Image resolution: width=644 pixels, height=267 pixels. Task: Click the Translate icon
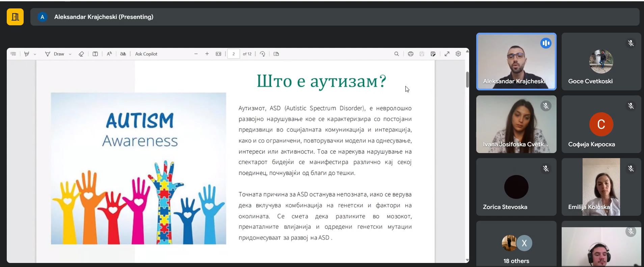point(123,54)
